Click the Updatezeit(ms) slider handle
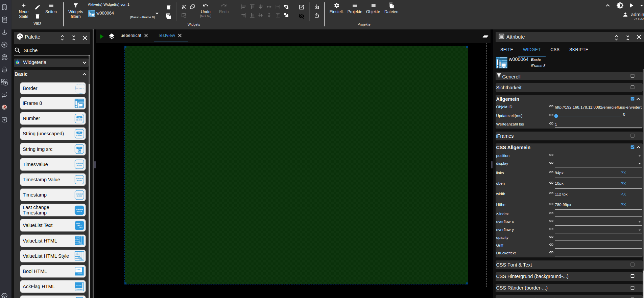 556,116
